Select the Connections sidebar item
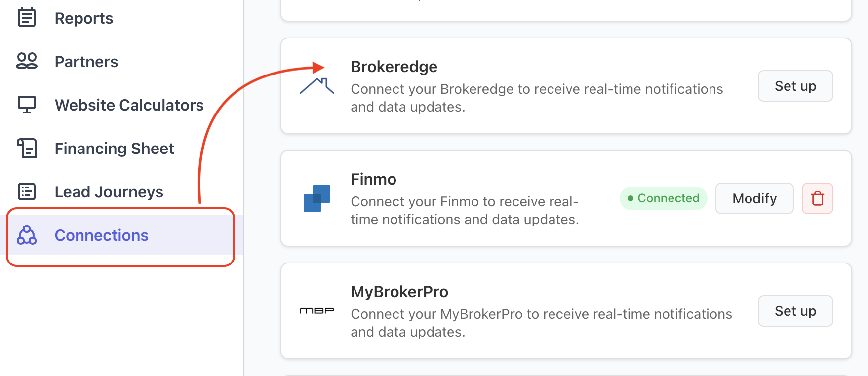This screenshot has width=868, height=376. coord(101,235)
